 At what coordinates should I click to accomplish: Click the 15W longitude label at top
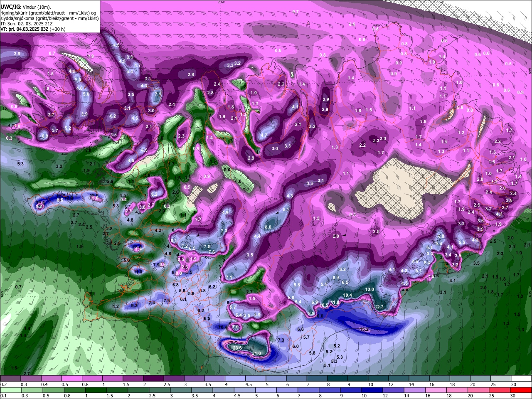click(441, 2)
